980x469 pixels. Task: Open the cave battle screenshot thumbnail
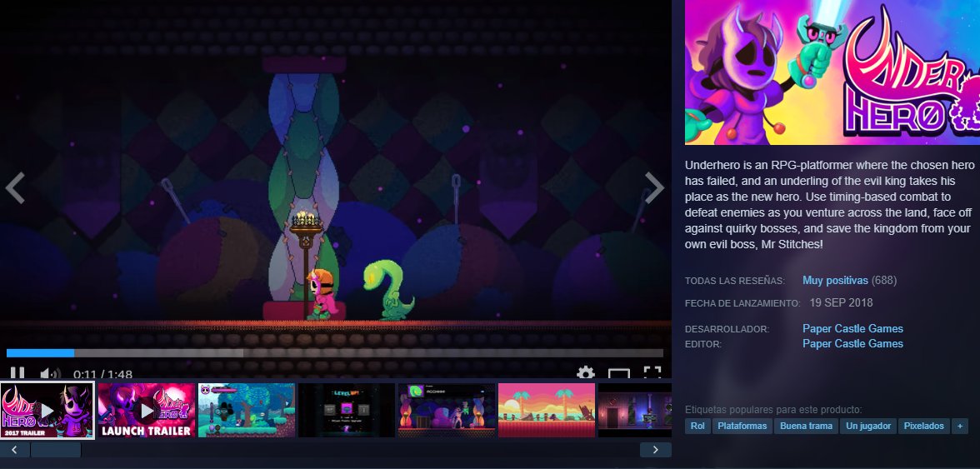[447, 411]
